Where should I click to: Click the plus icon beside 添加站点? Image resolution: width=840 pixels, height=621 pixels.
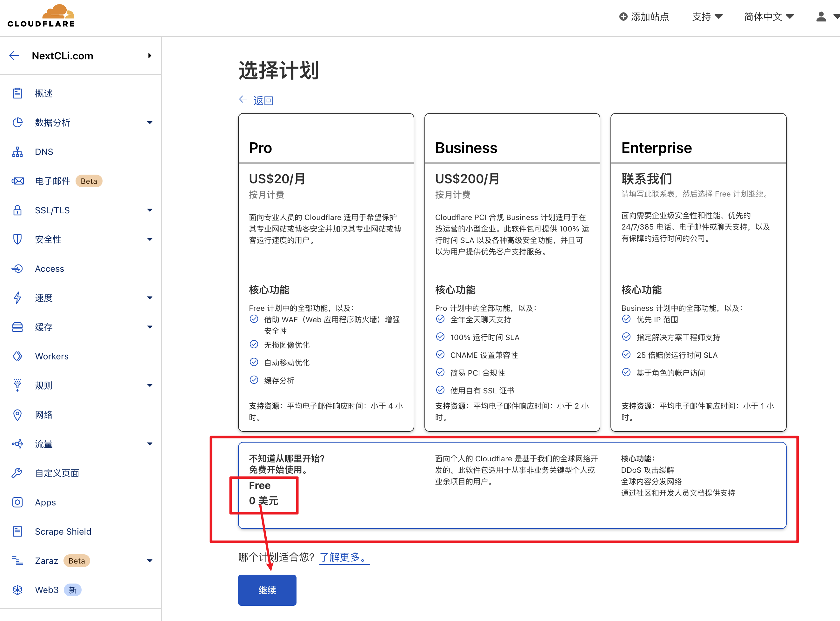pos(623,17)
